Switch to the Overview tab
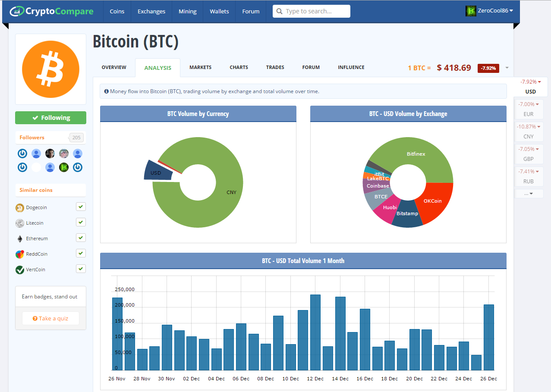The height and width of the screenshot is (392, 551). [114, 68]
